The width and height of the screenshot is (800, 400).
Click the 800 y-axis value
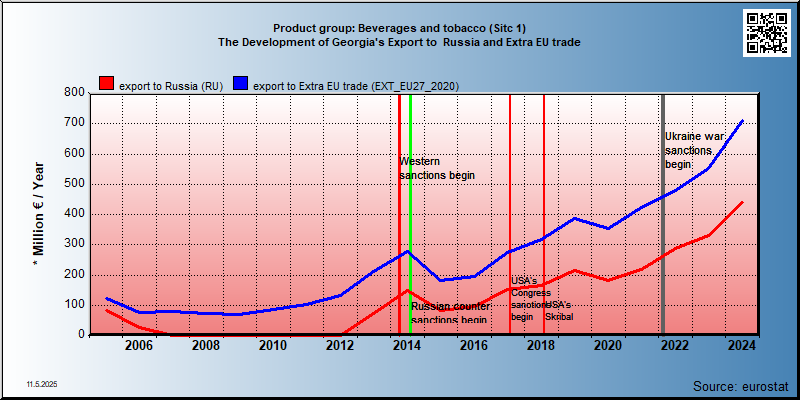pyautogui.click(x=75, y=92)
